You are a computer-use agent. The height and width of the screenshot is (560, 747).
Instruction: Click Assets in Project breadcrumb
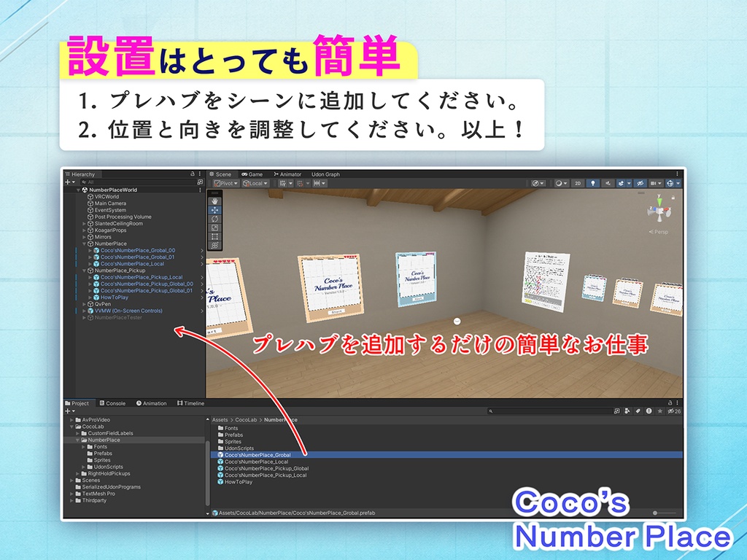[x=220, y=420]
